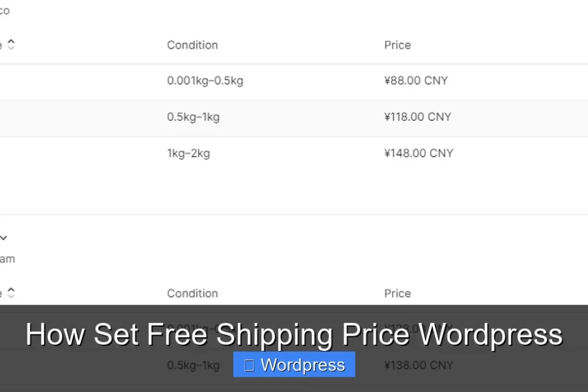
Task: Click the sort icon beside the first table header
Action: pyautogui.click(x=11, y=44)
